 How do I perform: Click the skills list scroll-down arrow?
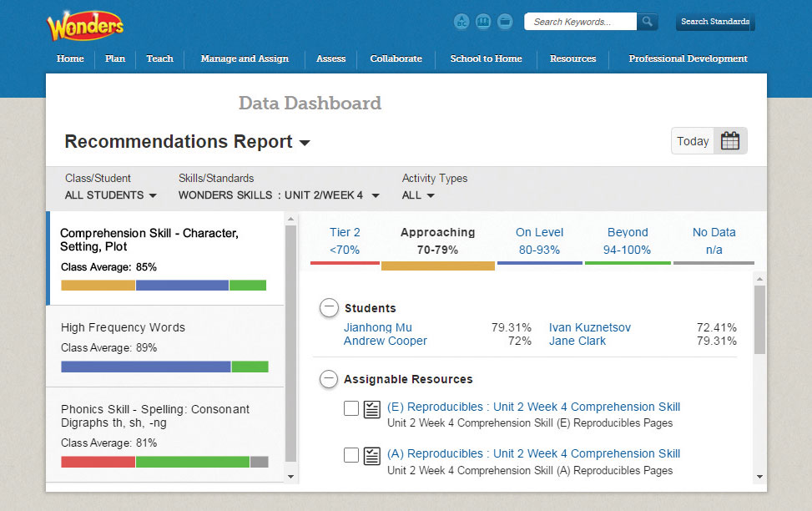[x=290, y=477]
